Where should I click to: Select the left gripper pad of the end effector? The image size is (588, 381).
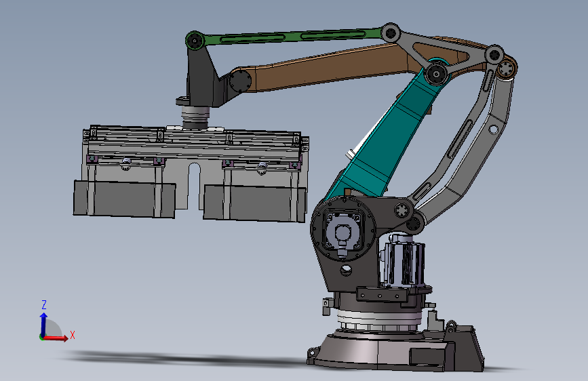pos(124,199)
